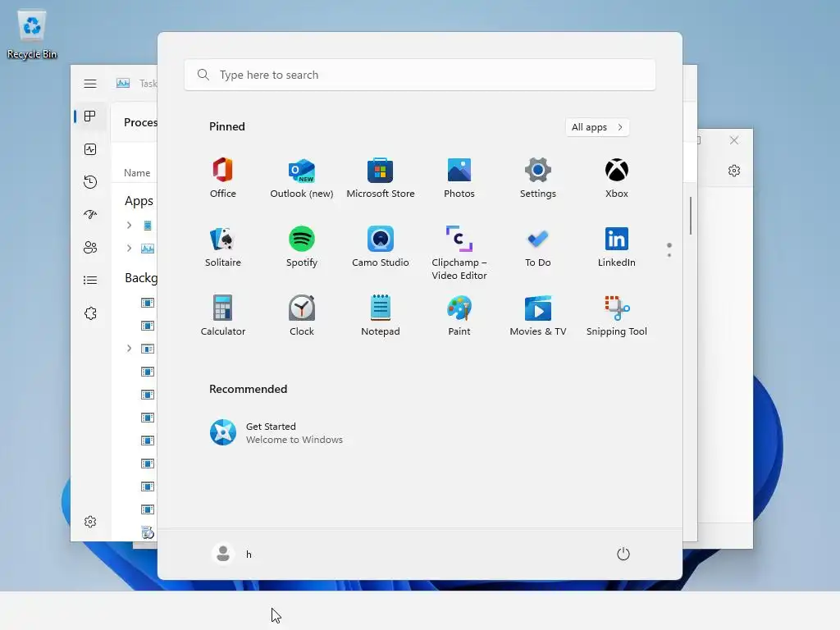Open Movies & TV
This screenshot has height=630, width=840.
pos(538,316)
